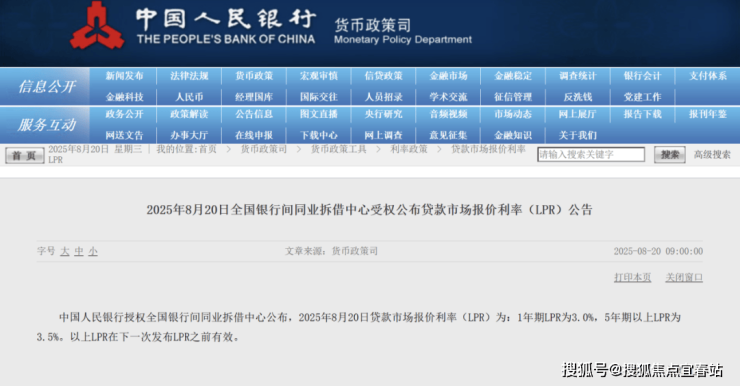Open 高级搜索 advanced search link

712,155
